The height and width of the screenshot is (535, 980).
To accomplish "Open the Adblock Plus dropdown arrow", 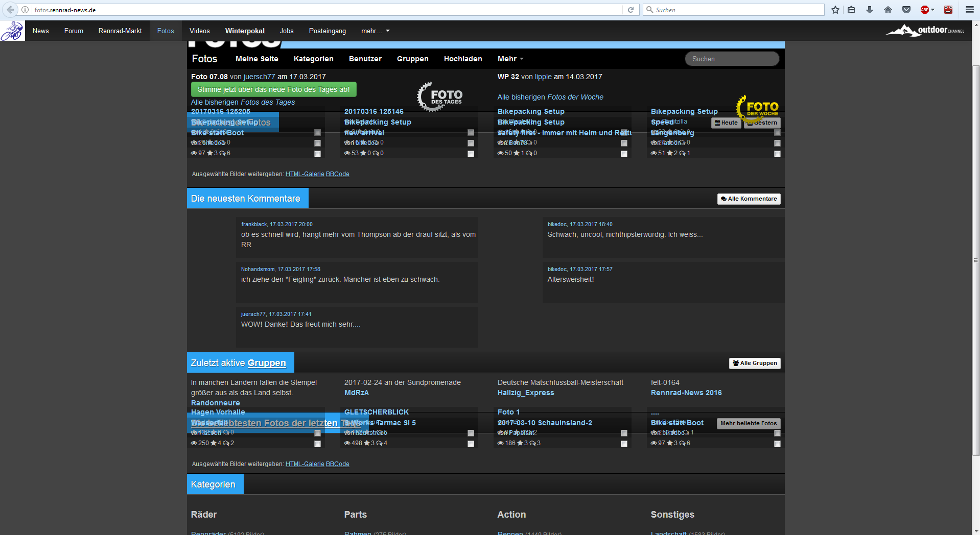I will coord(932,10).
